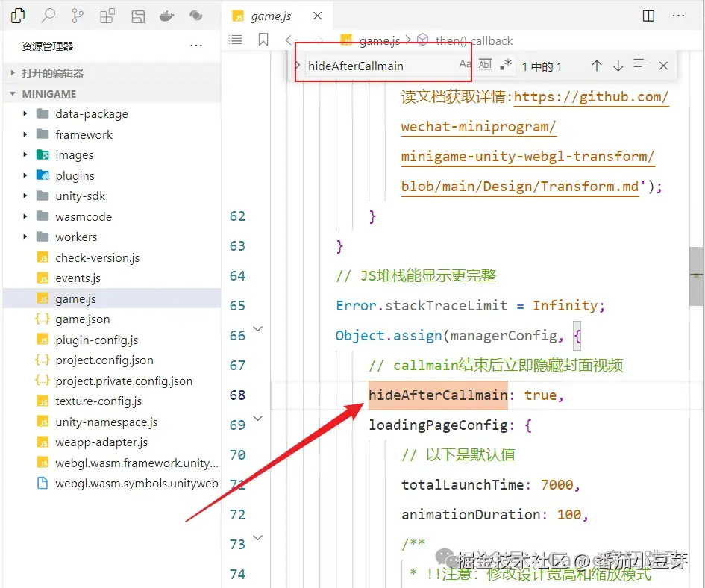Image resolution: width=705 pixels, height=588 pixels.
Task: Click then() callback breadcrumb item
Action: point(474,41)
